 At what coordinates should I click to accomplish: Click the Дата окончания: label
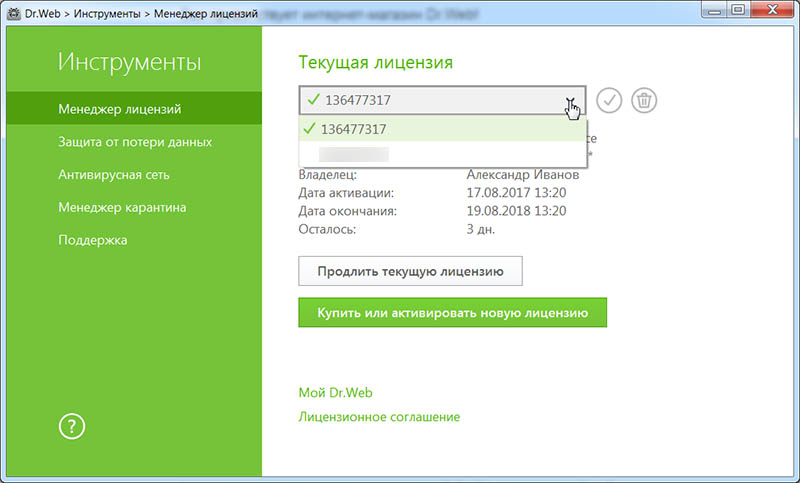347,211
